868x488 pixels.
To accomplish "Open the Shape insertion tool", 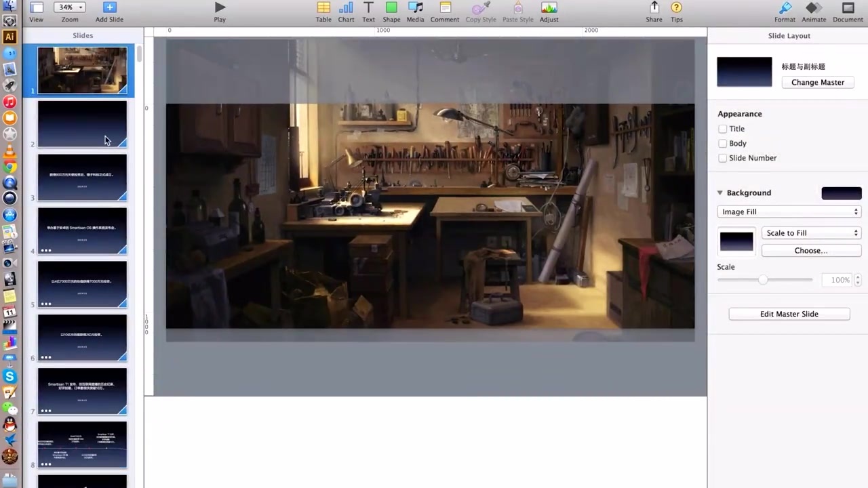I will tap(391, 7).
